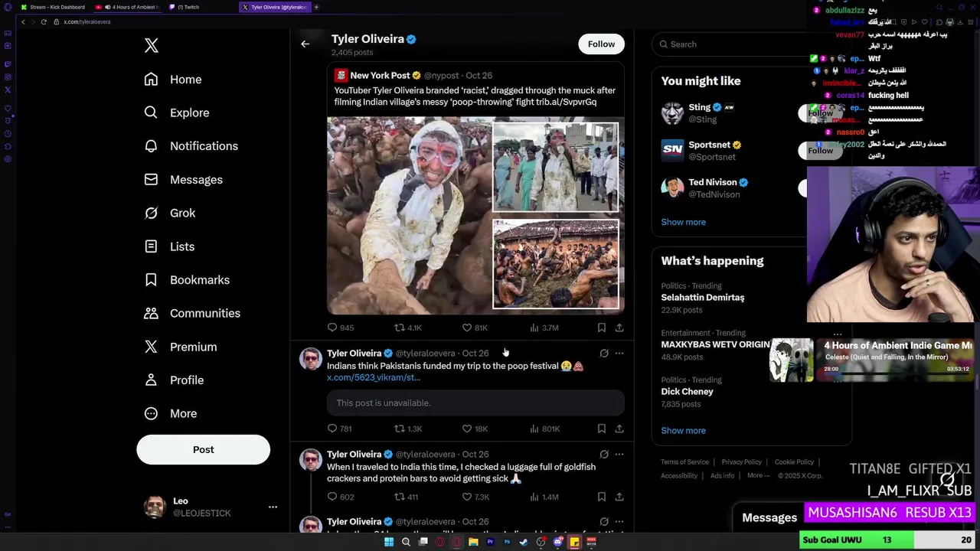The image size is (980, 551).
Task: Follow the Sting account
Action: [820, 113]
